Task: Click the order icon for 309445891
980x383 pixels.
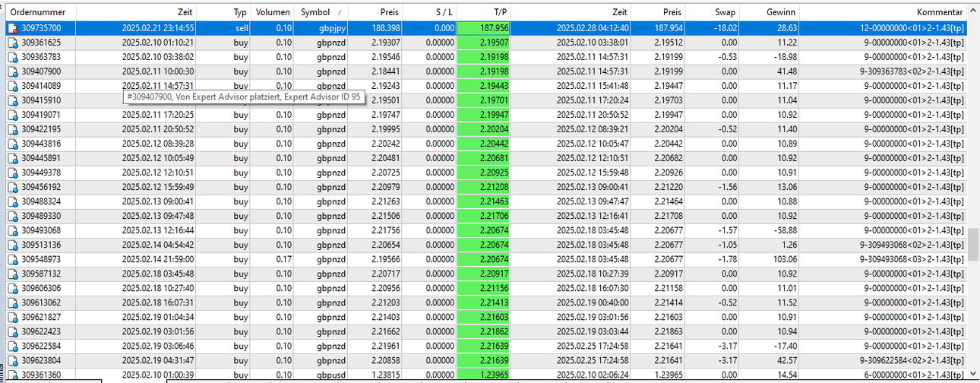Action: click(x=13, y=158)
